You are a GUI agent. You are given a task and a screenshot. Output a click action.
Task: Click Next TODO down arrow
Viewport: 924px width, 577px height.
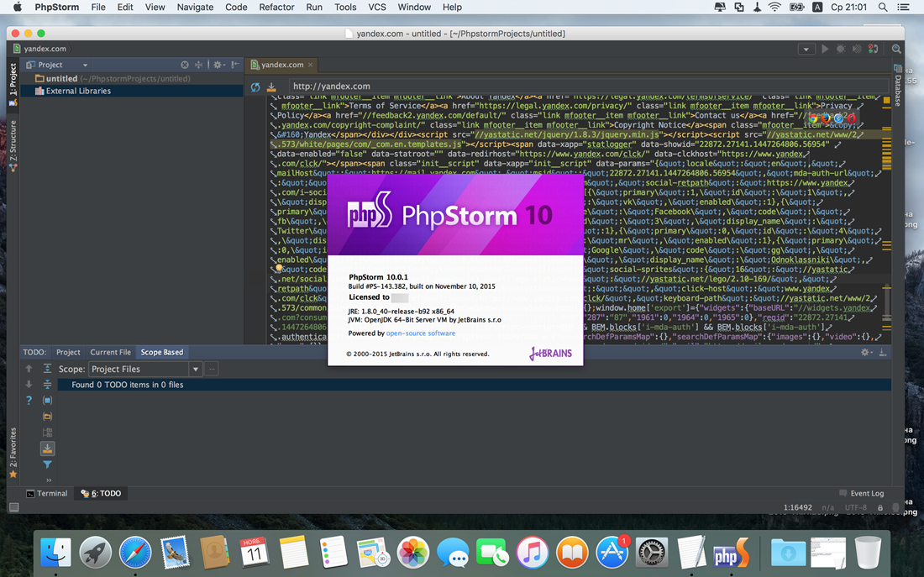[29, 385]
